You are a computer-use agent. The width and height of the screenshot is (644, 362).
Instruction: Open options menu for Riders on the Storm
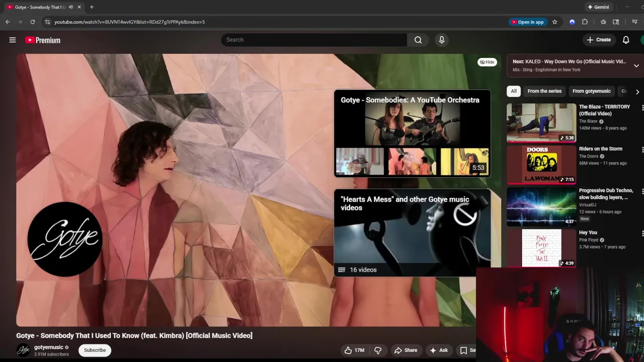[x=642, y=149]
